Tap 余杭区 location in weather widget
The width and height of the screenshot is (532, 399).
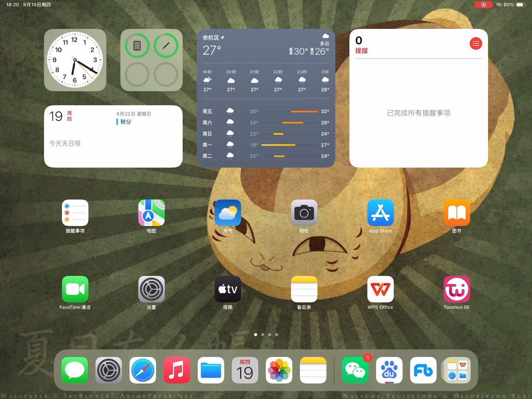[213, 38]
